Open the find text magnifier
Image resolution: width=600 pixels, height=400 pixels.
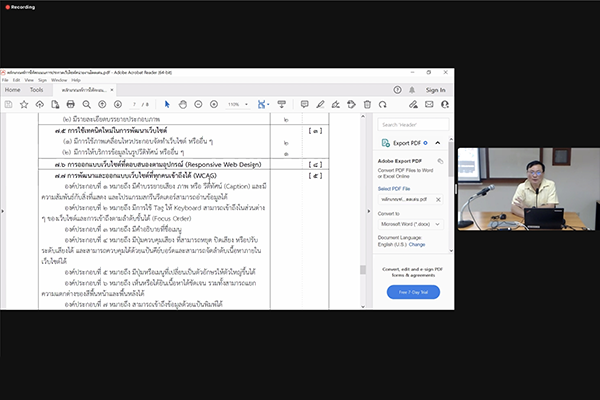tap(86, 104)
